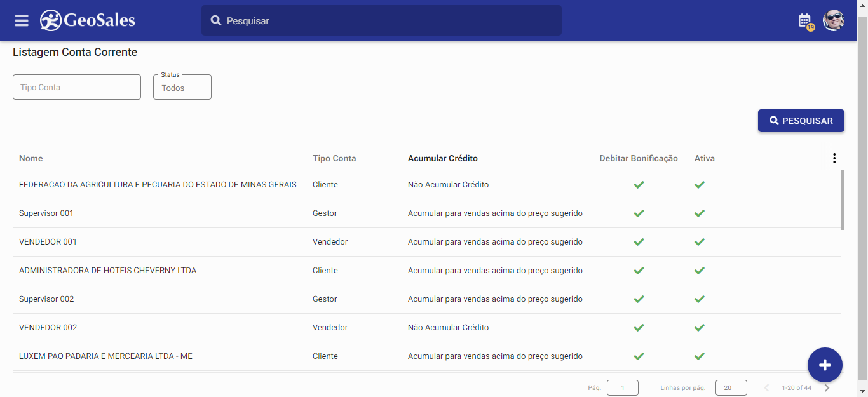Go to previous page arrow
Viewport: 868px width, 397px height.
point(767,387)
